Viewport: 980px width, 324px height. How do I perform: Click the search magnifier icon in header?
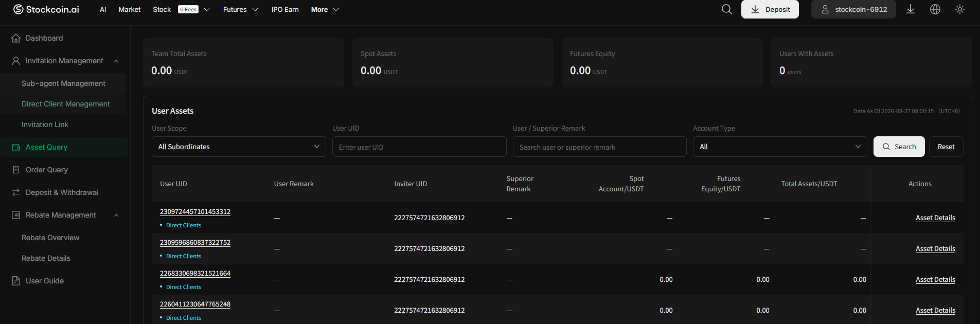pyautogui.click(x=726, y=9)
